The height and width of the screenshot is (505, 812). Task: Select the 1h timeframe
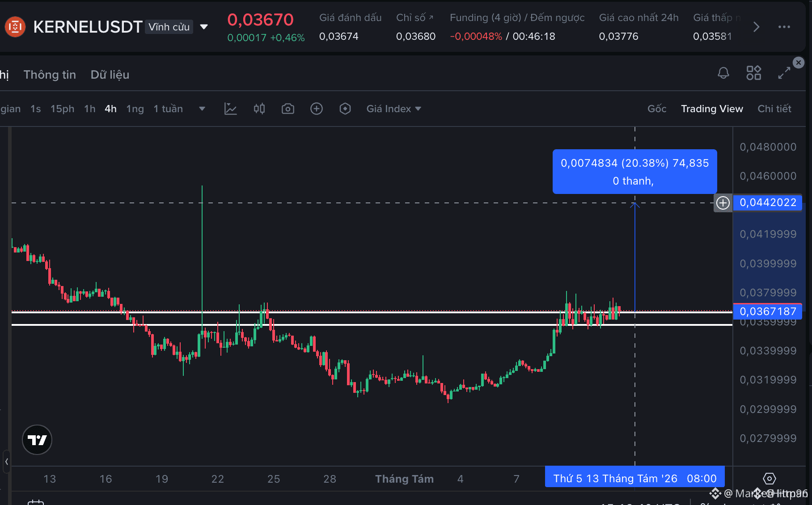[90, 109]
